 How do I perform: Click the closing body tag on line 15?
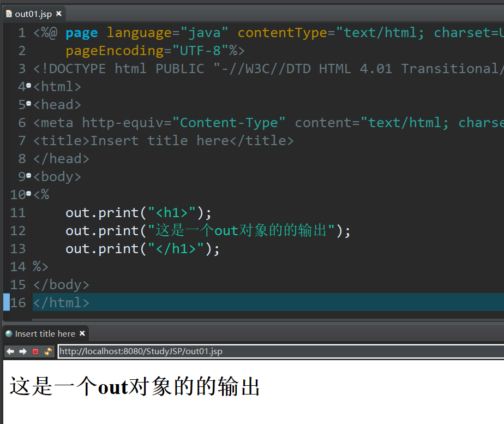pyautogui.click(x=62, y=285)
